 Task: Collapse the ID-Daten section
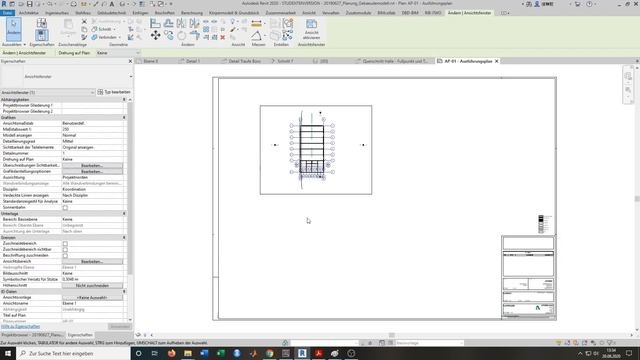coord(124,291)
